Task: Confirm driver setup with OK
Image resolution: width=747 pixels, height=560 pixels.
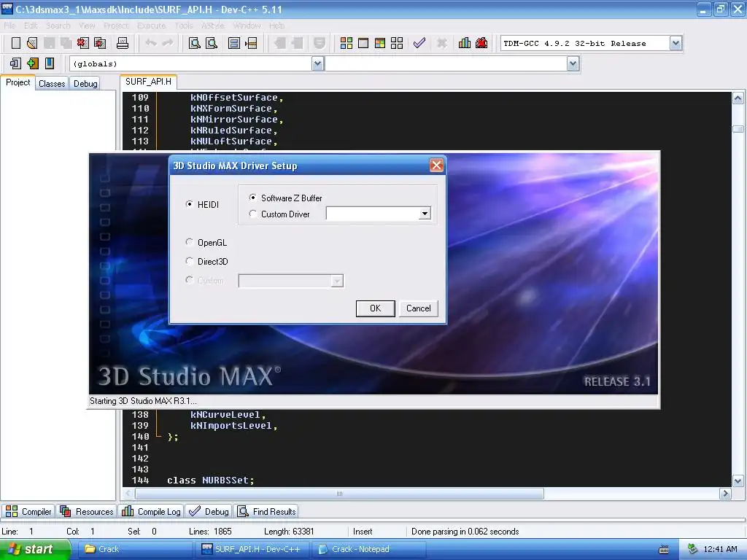Action: coord(376,308)
